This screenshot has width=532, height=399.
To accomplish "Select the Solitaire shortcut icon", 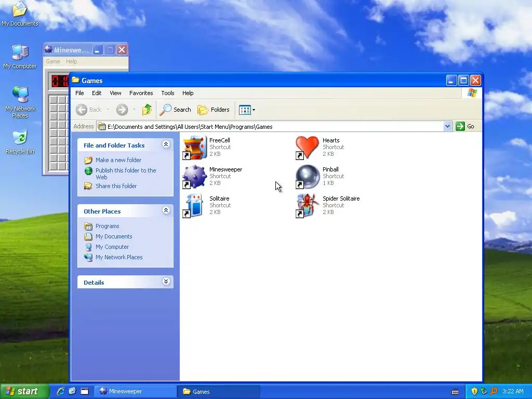I will 194,206.
